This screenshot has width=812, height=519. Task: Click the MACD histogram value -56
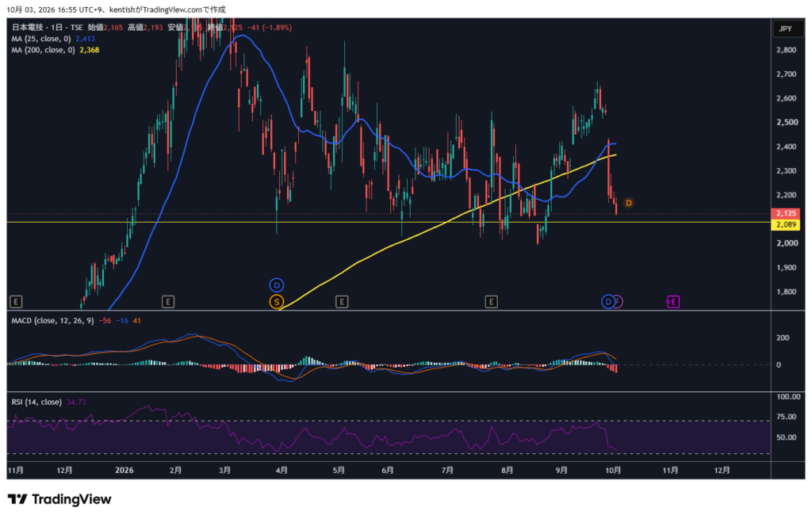105,321
